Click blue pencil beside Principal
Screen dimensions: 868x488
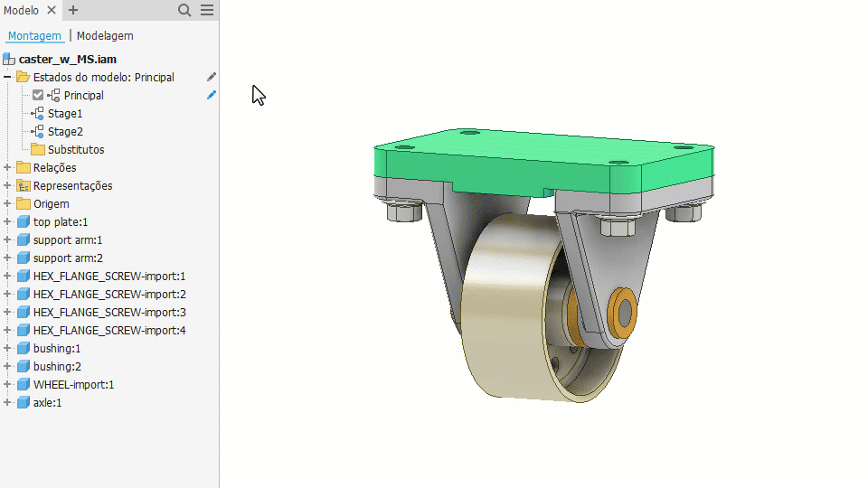(212, 95)
